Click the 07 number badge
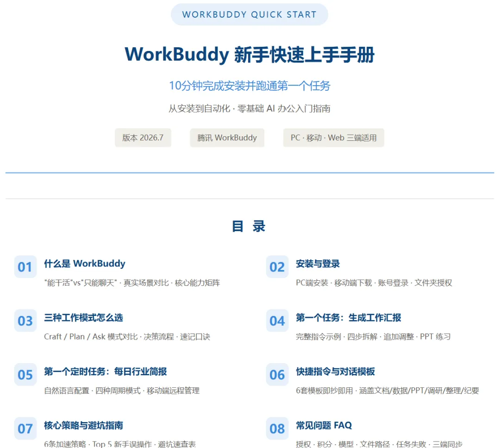Screen dimensions: 500x448 (25, 429)
